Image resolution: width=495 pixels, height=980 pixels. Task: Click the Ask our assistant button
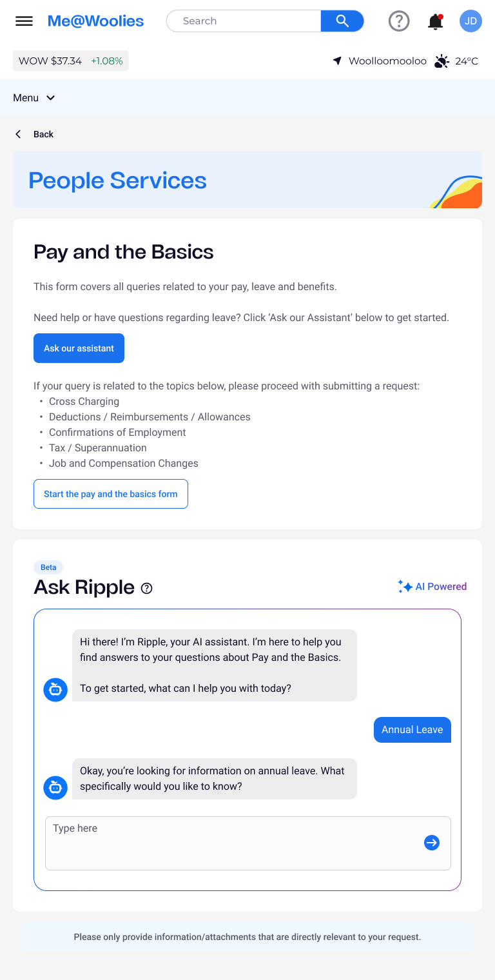[79, 348]
